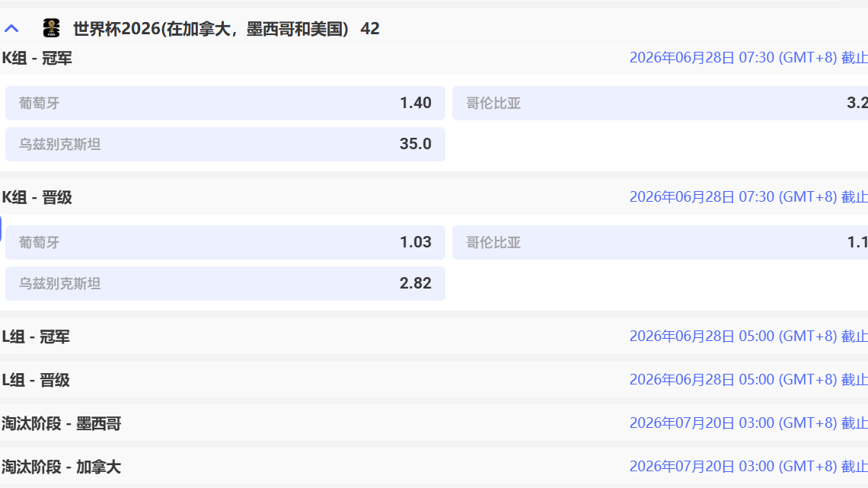Image resolution: width=868 pixels, height=488 pixels.
Task: Expand the L组 - 晋级 market
Action: pyautogui.click(x=36, y=380)
